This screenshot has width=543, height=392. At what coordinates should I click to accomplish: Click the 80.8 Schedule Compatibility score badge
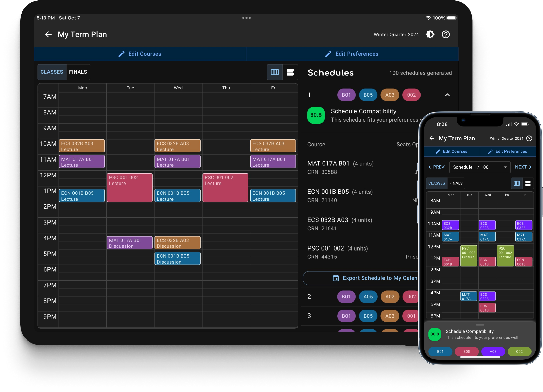(316, 115)
